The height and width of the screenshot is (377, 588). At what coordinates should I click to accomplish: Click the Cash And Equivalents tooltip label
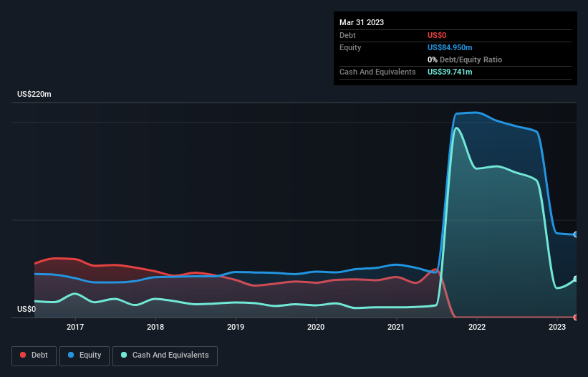377,72
